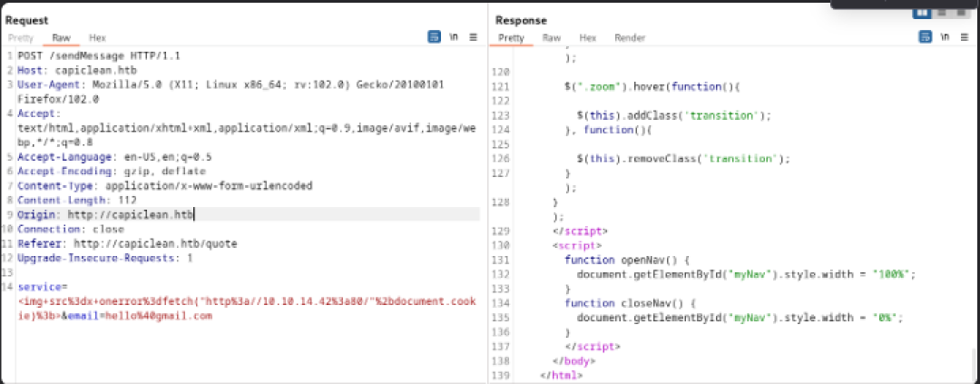Toggle non-printable chars (\n) in Request

coord(454,38)
